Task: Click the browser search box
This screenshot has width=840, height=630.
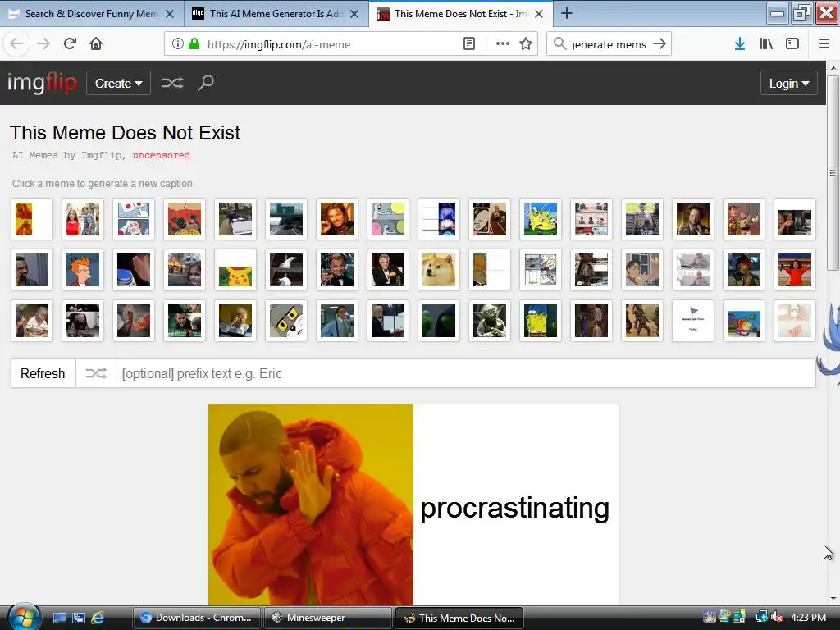Action: pos(609,44)
